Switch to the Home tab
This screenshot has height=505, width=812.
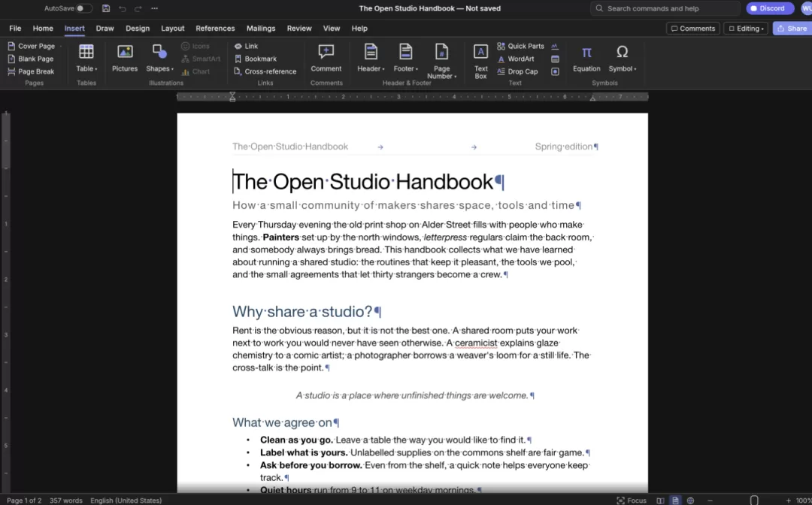pos(43,29)
